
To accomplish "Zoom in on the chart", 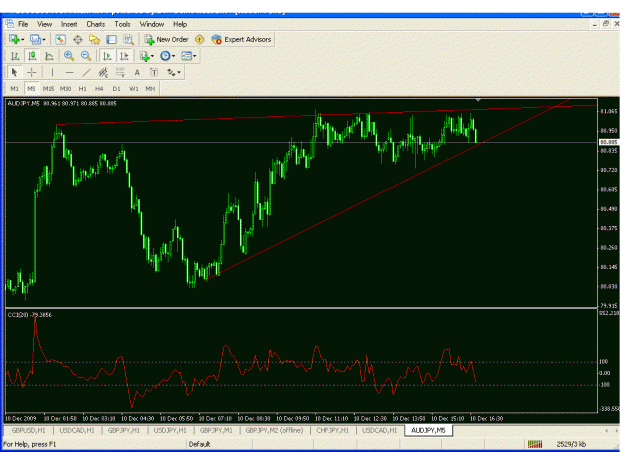I will pos(69,56).
